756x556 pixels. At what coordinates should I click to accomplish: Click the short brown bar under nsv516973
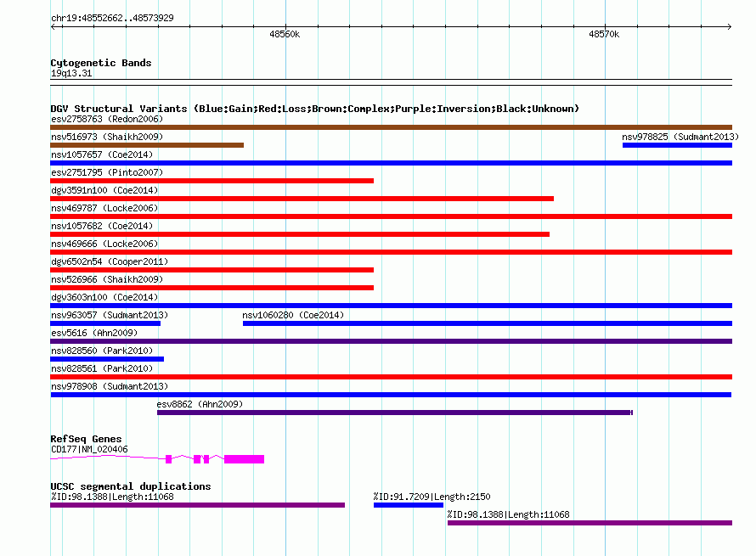147,145
